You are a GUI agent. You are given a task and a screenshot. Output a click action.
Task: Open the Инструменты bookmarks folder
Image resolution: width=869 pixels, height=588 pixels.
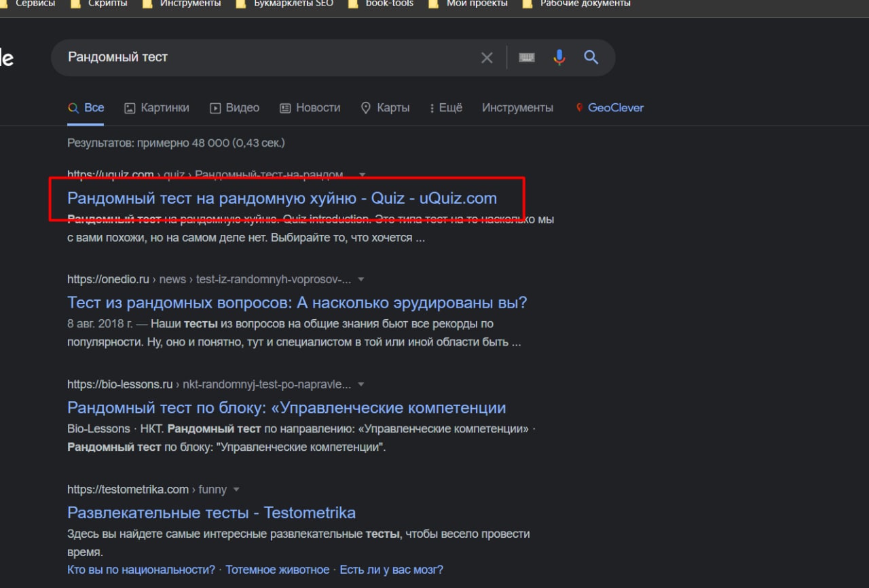[x=182, y=3]
